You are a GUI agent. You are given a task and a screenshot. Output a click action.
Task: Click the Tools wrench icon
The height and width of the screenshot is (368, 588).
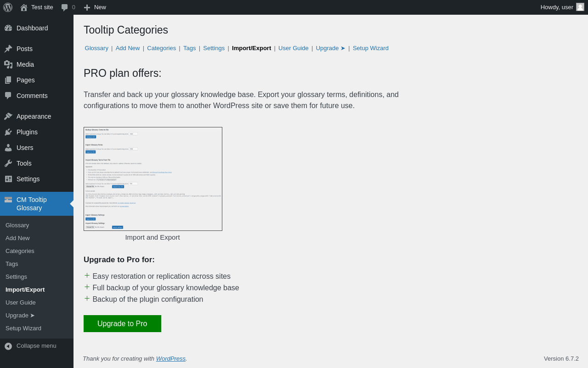tap(8, 163)
